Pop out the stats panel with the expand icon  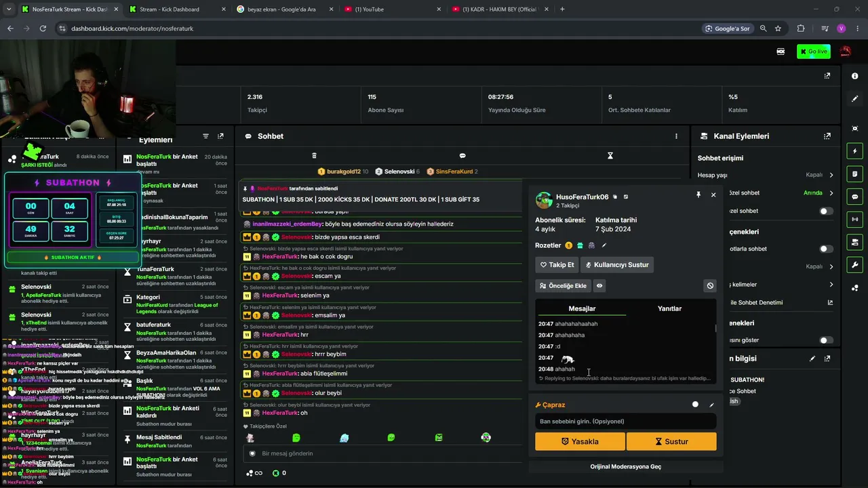point(827,76)
